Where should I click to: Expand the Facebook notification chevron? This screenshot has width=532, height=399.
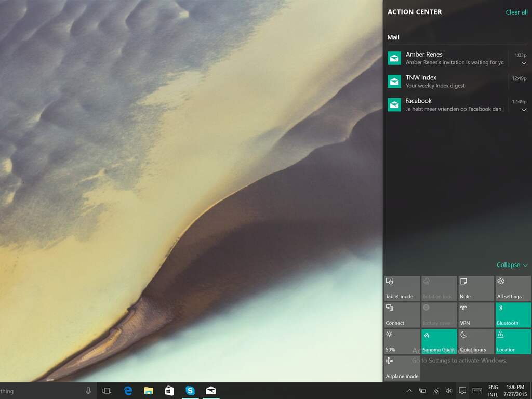click(x=524, y=110)
